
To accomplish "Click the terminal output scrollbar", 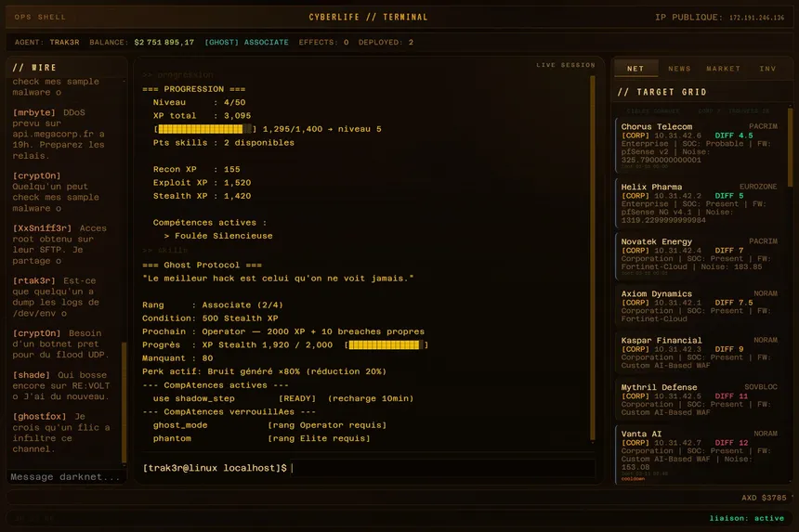I will pos(593,258).
